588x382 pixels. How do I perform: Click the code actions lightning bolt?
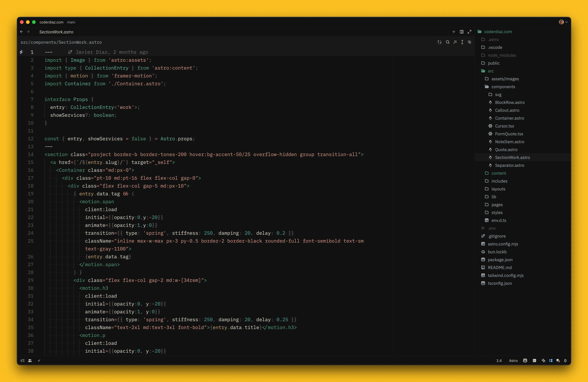(21, 52)
